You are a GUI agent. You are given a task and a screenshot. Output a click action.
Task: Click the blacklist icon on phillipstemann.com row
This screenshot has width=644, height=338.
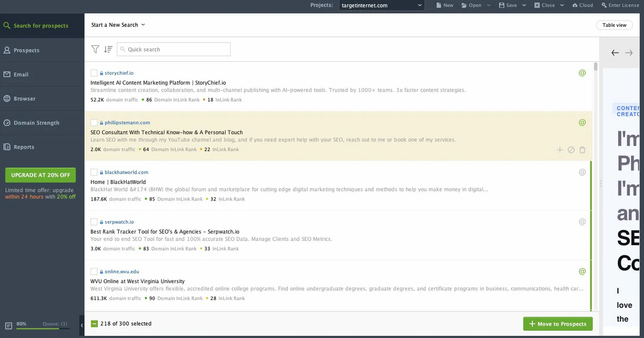(x=571, y=150)
